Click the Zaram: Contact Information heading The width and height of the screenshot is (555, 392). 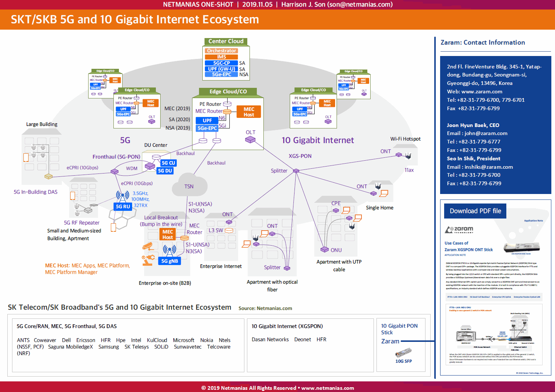(x=483, y=42)
